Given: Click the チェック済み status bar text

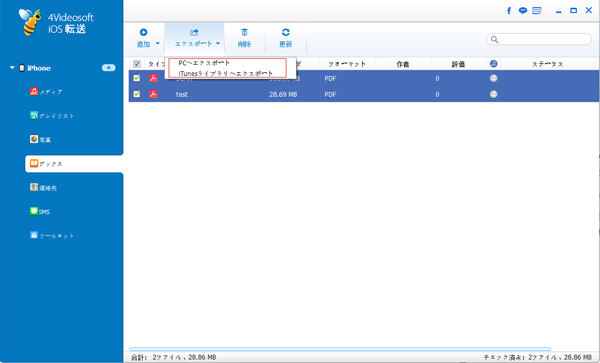Looking at the screenshot, I should (538, 357).
